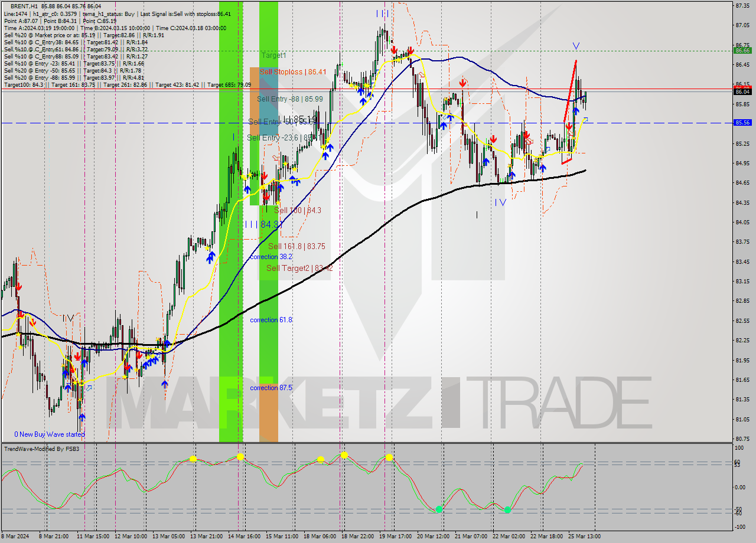756x543 pixels.
Task: Select the 'Last Signal is:Sell with stoploss:86.41' text
Action: pos(185,14)
